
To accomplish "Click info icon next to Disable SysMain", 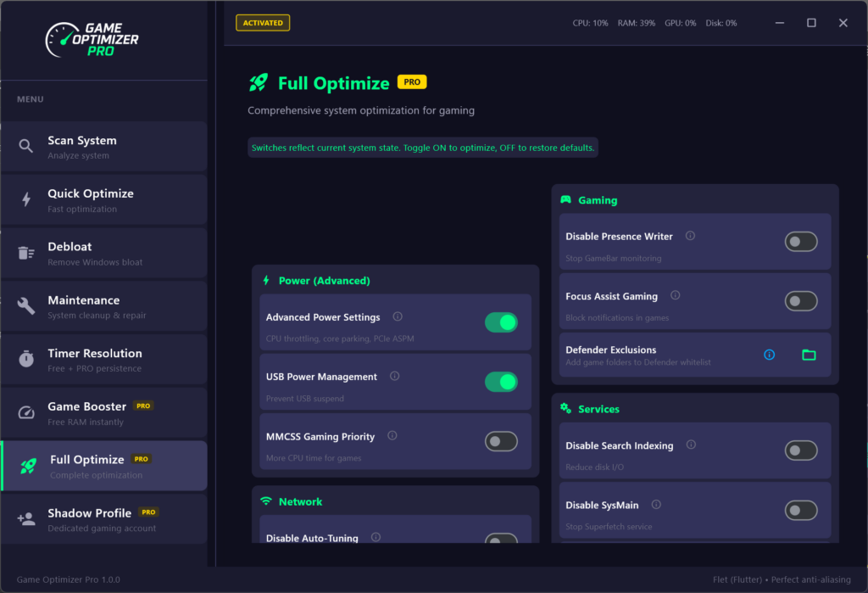I will coord(656,504).
